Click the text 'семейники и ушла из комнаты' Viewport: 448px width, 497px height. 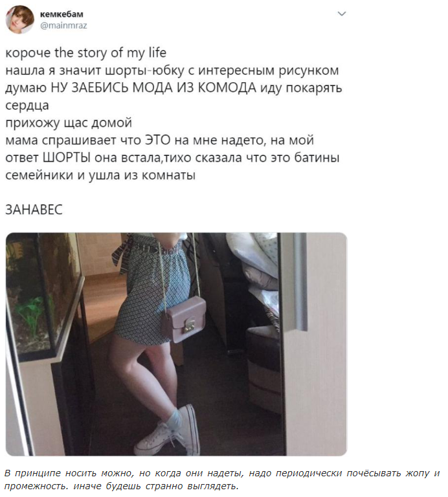(x=100, y=175)
